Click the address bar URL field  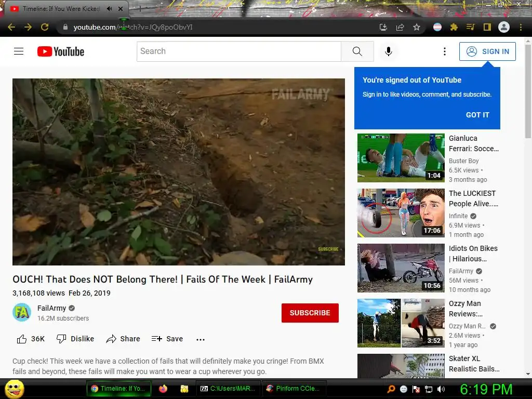[x=217, y=27]
